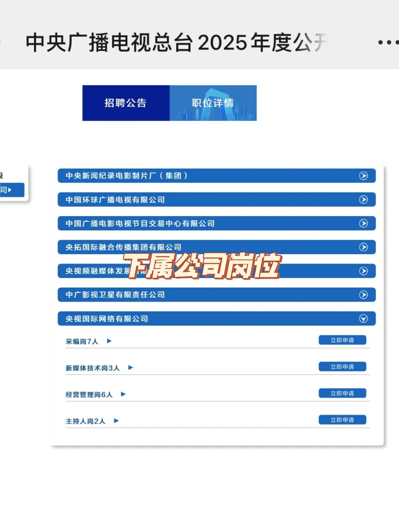Select the 经营管理岗6人 position text
The width and height of the screenshot is (399, 532).
(x=89, y=394)
